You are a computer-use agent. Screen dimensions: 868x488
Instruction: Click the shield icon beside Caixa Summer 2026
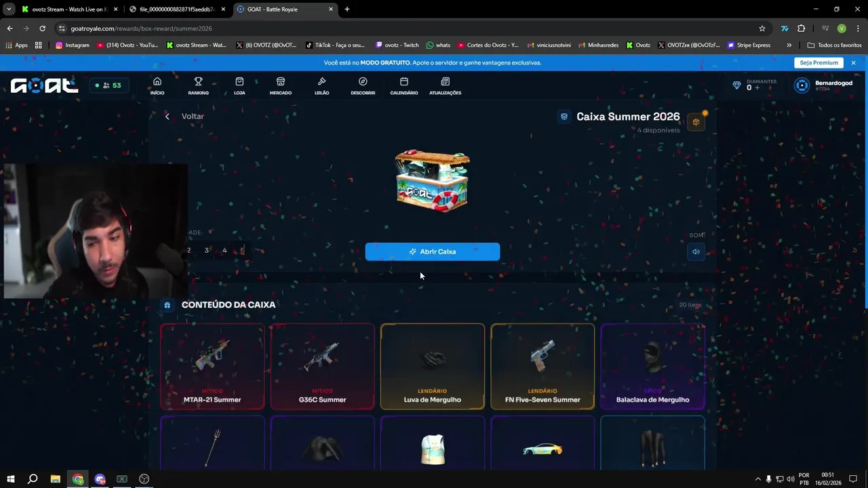coord(564,117)
